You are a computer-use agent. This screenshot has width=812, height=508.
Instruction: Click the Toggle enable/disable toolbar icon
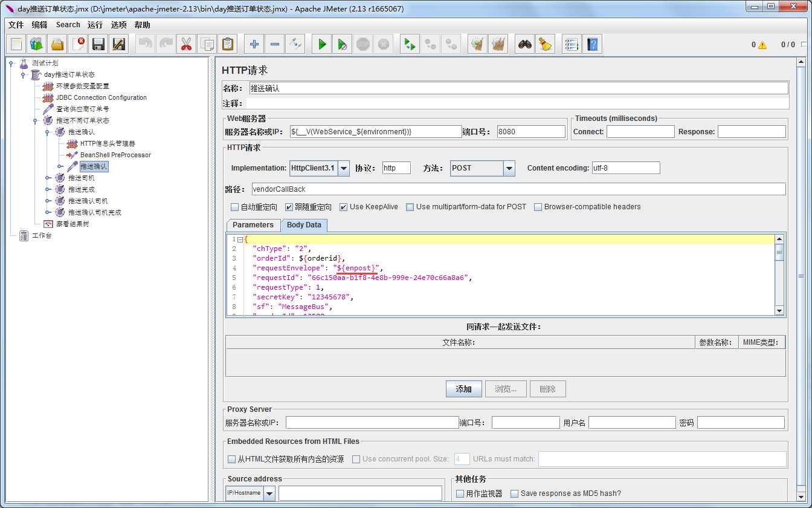pos(295,44)
